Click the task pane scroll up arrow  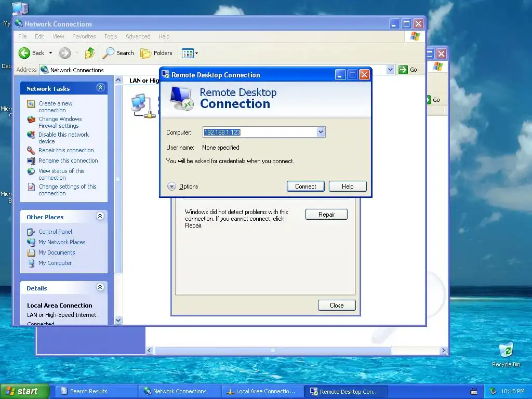118,80
